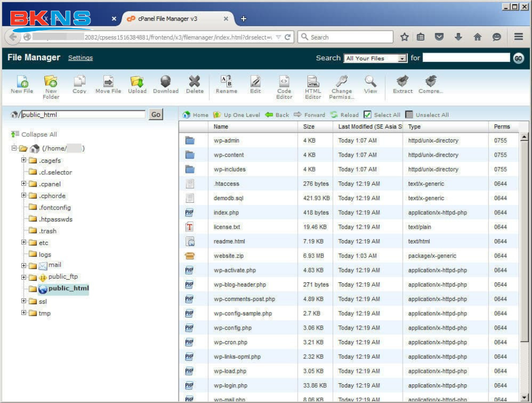
Task: Click the New File toolbar icon
Action: [22, 82]
